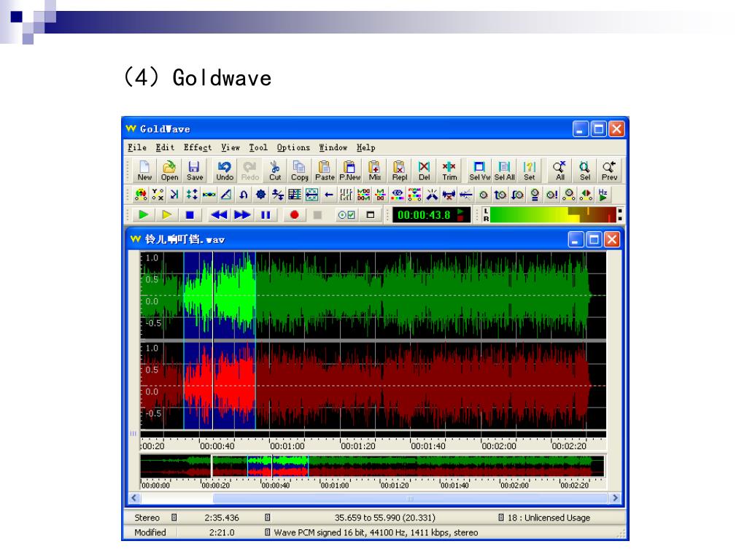The image size is (747, 560).
Task: Cut the selected audio
Action: pos(275,171)
